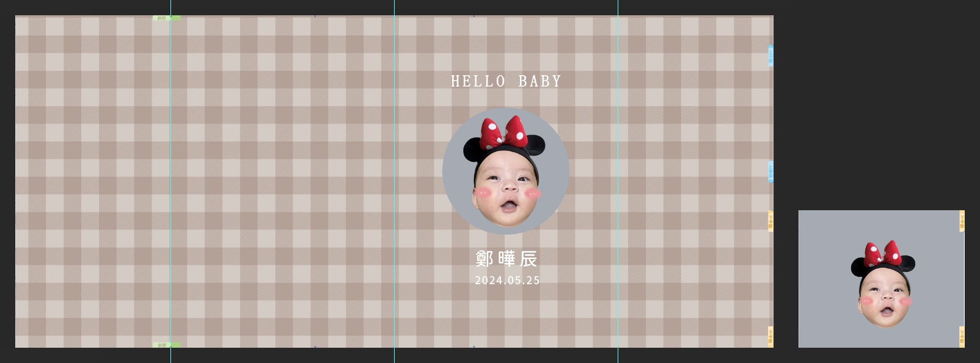Select the bottom-right orange tab on the gray artboard
The height and width of the screenshot is (363, 980).
(962, 337)
